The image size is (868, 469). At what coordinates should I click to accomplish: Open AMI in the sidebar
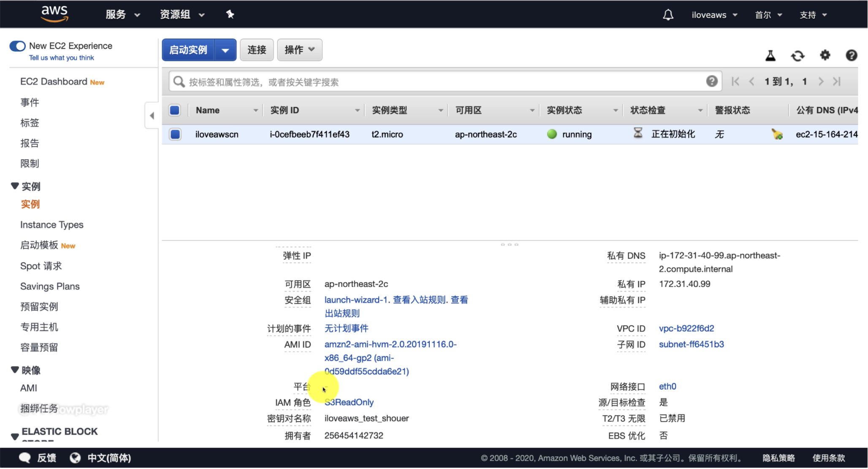[29, 388]
